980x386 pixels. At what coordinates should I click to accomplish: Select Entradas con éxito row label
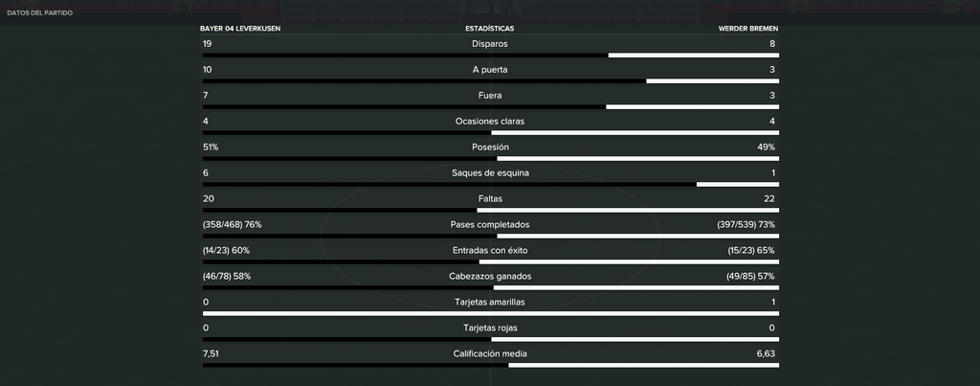coord(490,250)
